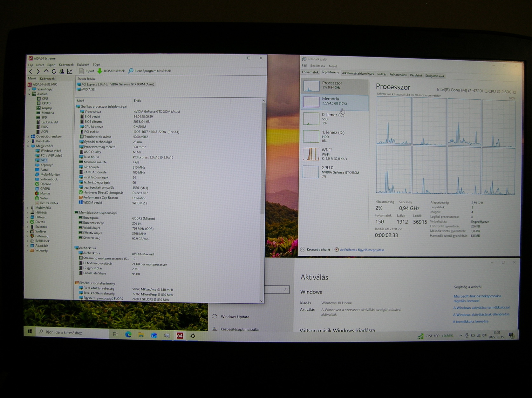
Task: Select the 1. lemez (D:) thumbnail
Action: point(311,137)
